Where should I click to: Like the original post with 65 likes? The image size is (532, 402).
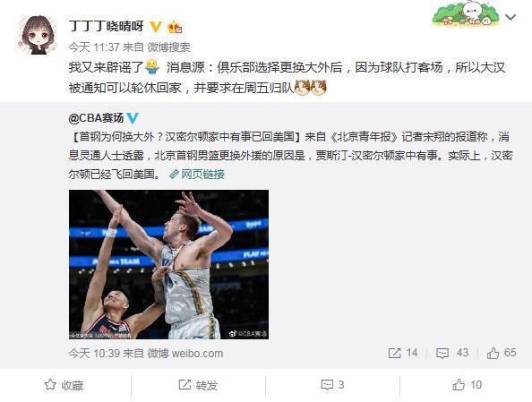click(x=502, y=353)
